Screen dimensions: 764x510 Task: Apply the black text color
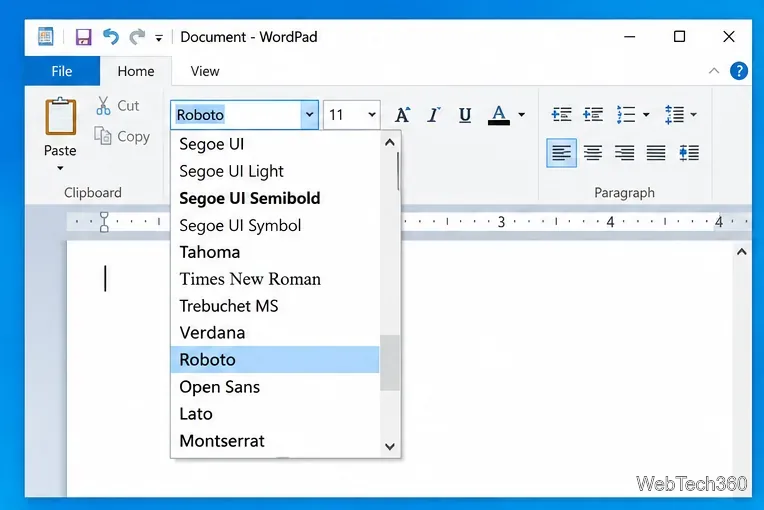(x=498, y=115)
